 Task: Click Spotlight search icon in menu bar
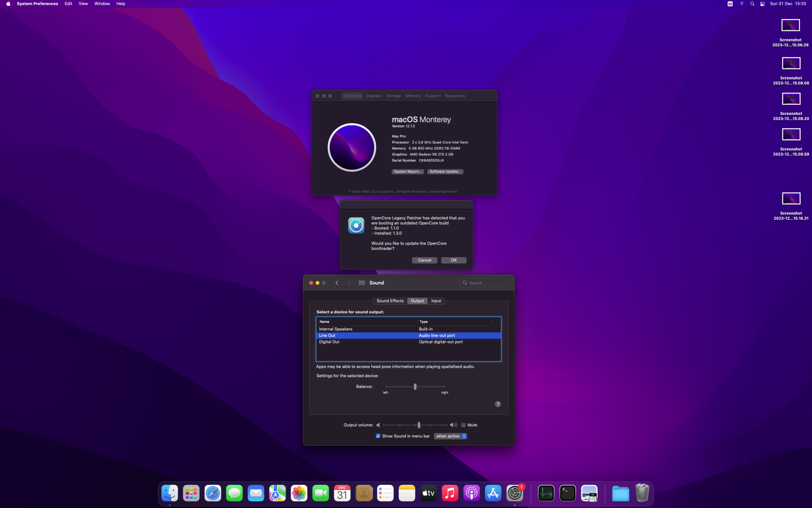[x=752, y=4]
